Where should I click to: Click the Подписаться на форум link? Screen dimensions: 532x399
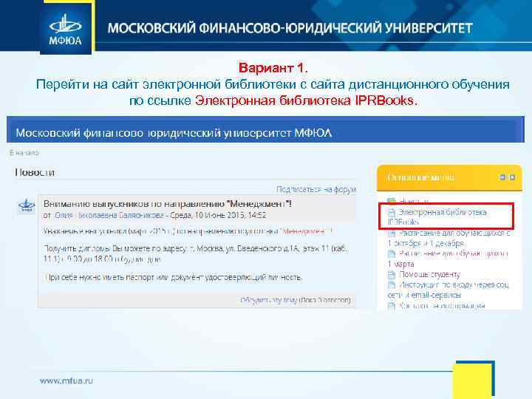(x=316, y=189)
